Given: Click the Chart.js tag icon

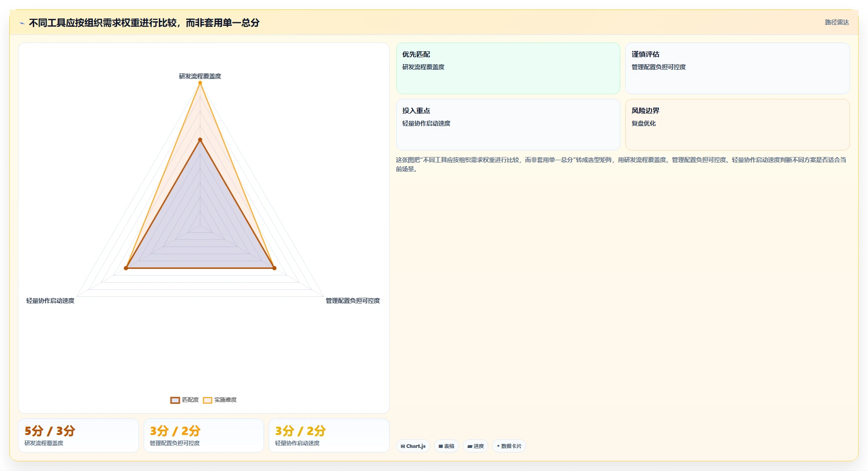Looking at the screenshot, I should point(403,446).
